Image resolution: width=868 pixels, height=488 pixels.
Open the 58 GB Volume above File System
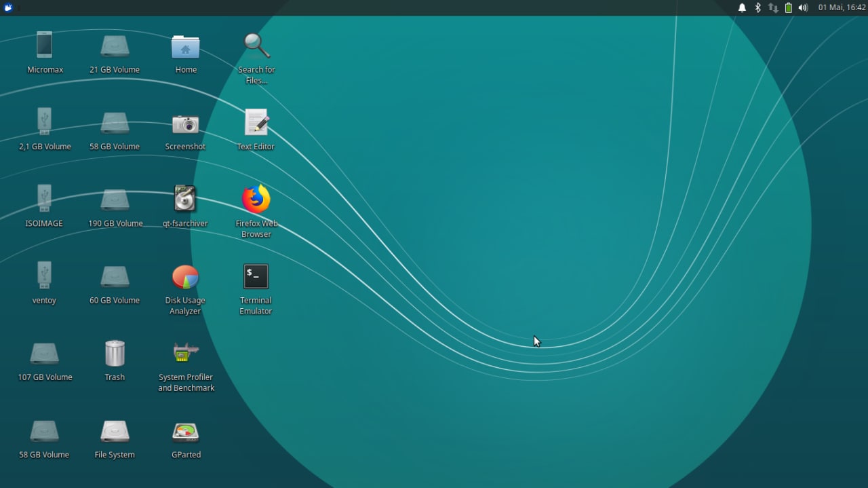tap(44, 430)
